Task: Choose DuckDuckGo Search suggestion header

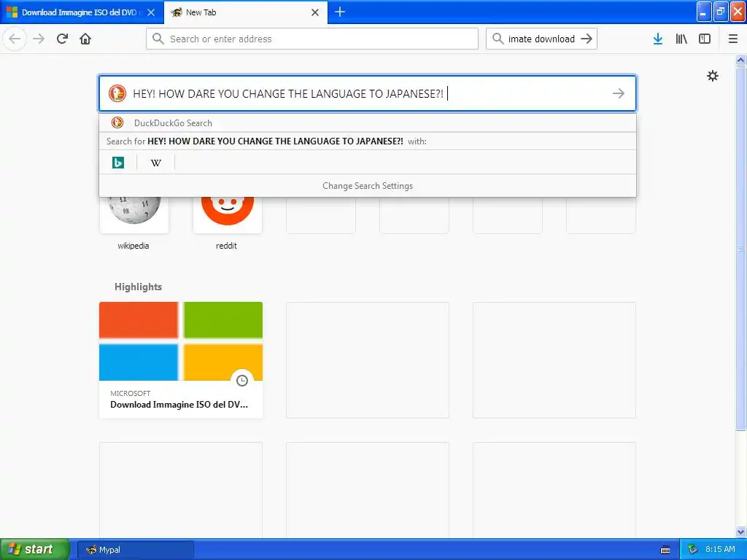Action: pyautogui.click(x=368, y=122)
